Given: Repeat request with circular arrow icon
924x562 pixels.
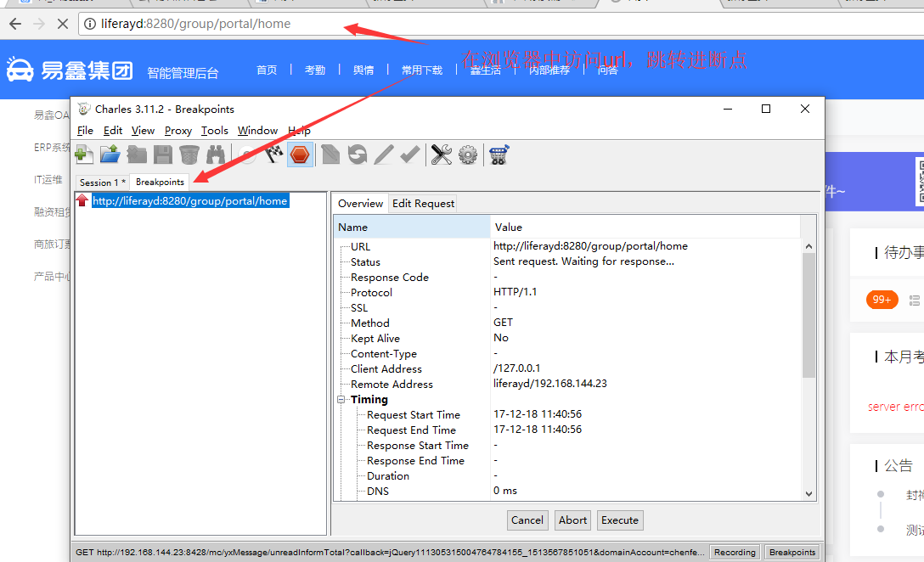Looking at the screenshot, I should (x=357, y=155).
